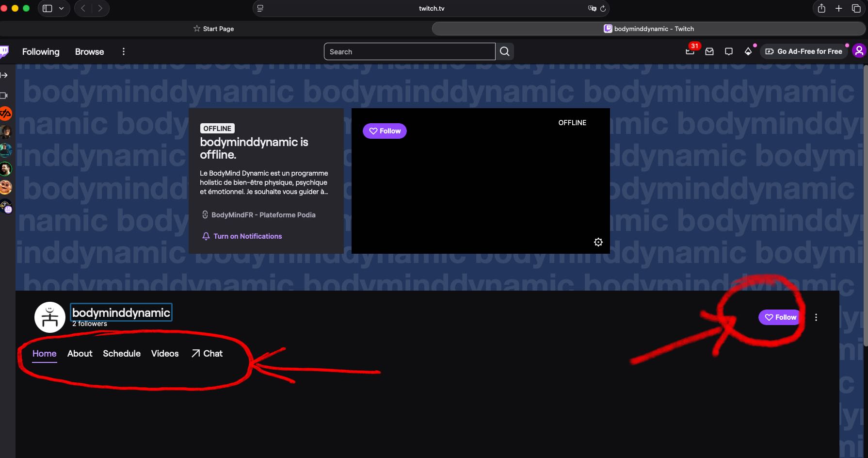
Task: Click into the Search input field
Action: 409,51
